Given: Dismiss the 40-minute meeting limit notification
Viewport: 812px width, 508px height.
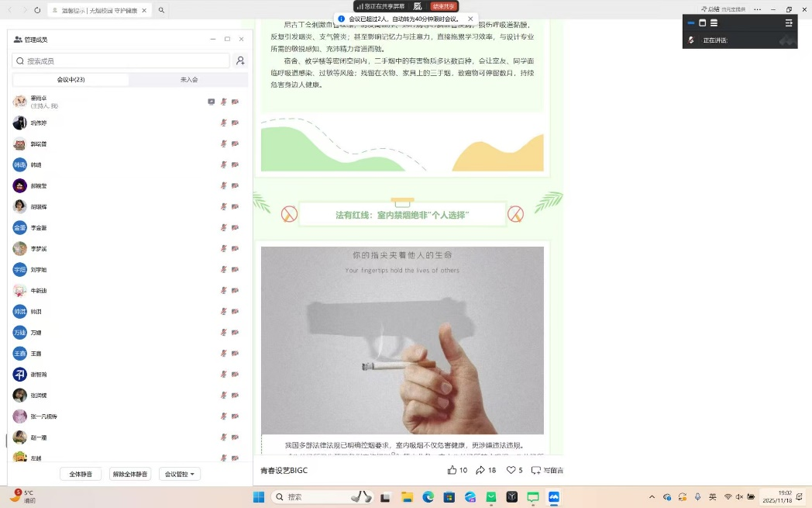Looking at the screenshot, I should 470,19.
